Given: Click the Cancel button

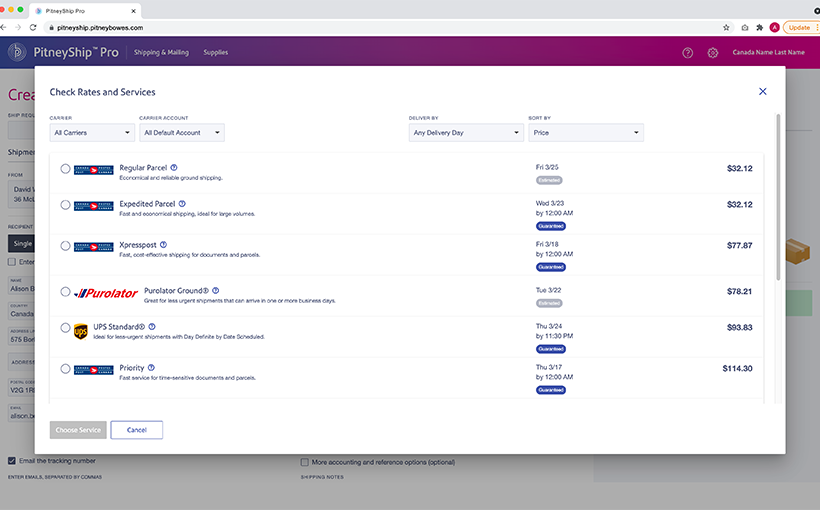Looking at the screenshot, I should 136,430.
